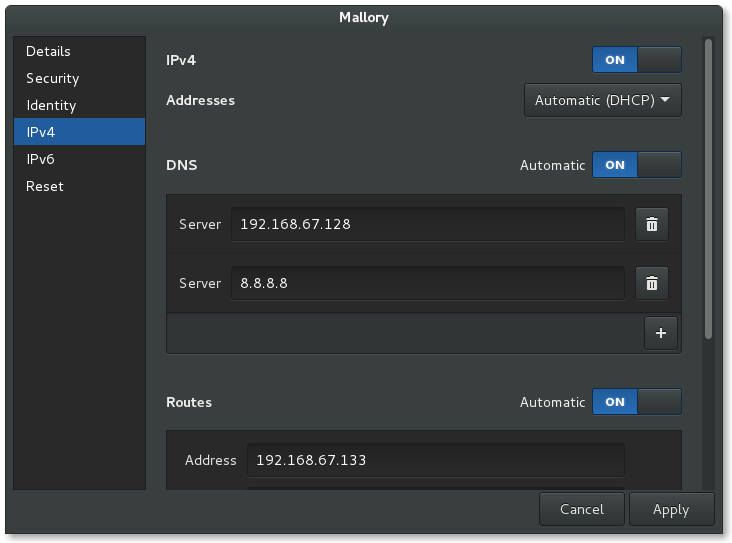This screenshot has width=732, height=543.
Task: Click the Addresses label
Action: point(201,100)
